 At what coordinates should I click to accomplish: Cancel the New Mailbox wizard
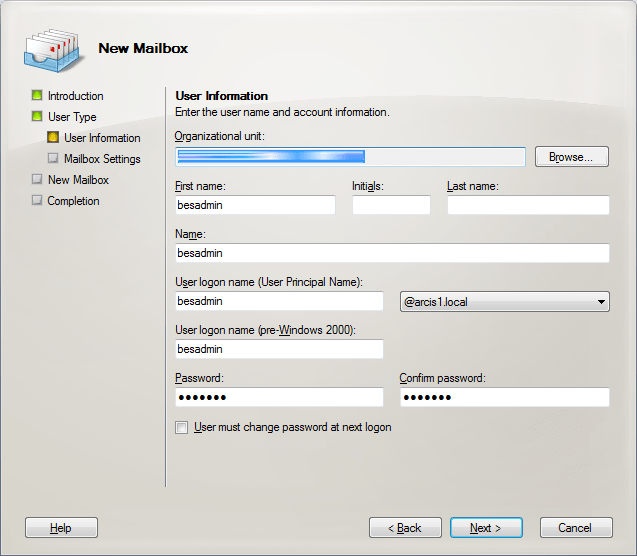(x=575, y=528)
